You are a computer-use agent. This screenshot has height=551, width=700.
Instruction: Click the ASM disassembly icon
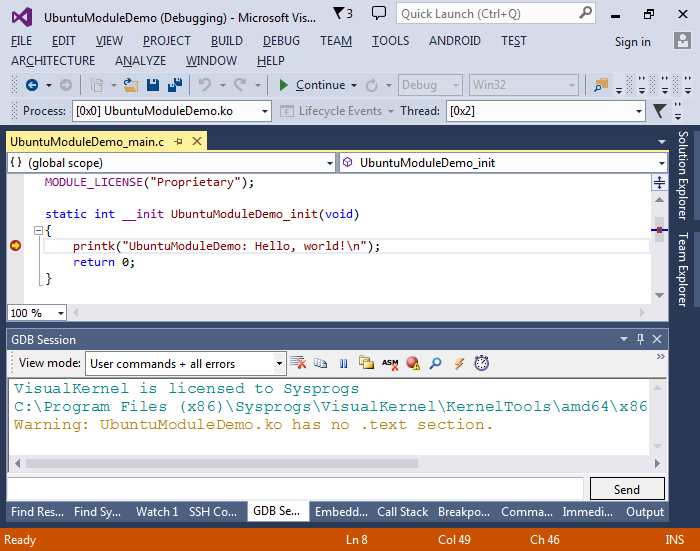[390, 363]
